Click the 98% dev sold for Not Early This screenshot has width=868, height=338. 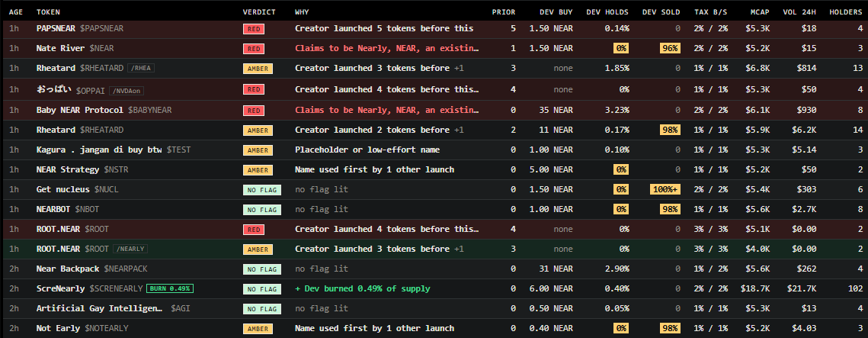[670, 328]
